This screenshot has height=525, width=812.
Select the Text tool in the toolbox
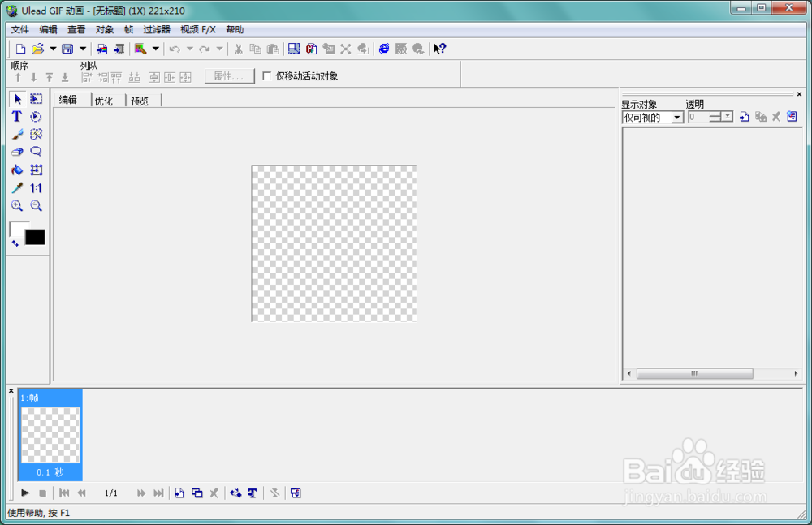[15, 116]
